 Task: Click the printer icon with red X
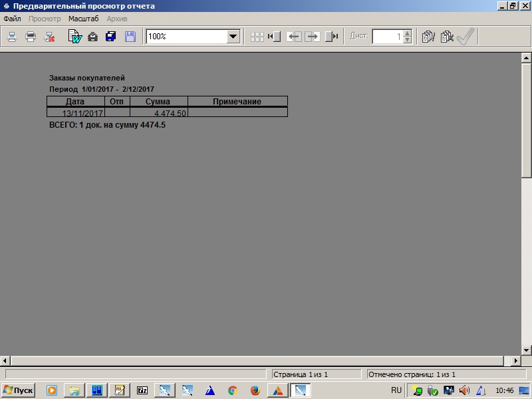pos(49,37)
